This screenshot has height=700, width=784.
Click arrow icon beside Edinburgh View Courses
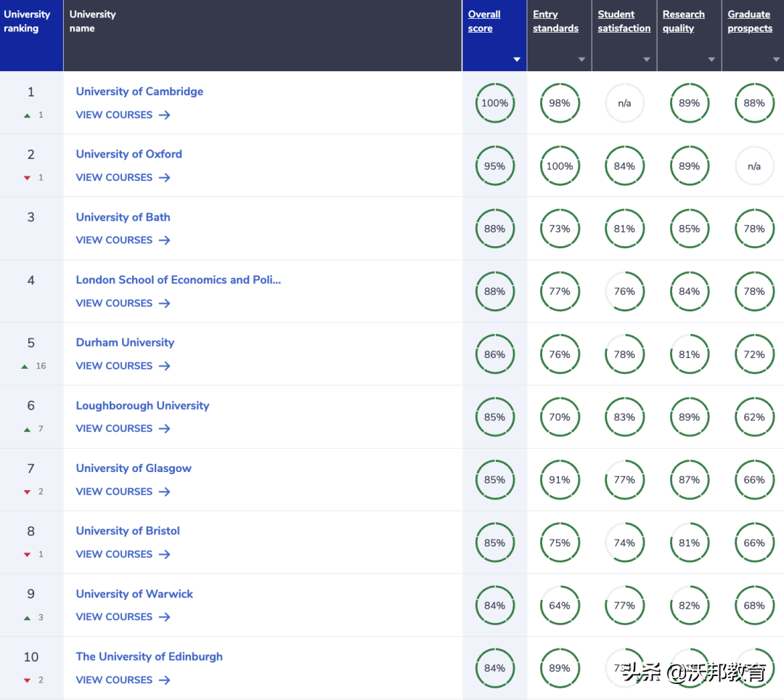[165, 680]
